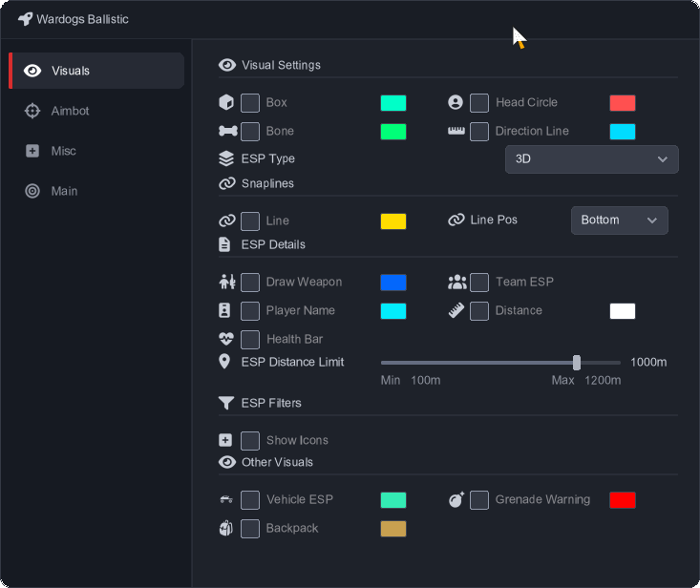Click the crosshair icon beside Aimbot
Viewport: 700px width, 588px height.
point(32,111)
